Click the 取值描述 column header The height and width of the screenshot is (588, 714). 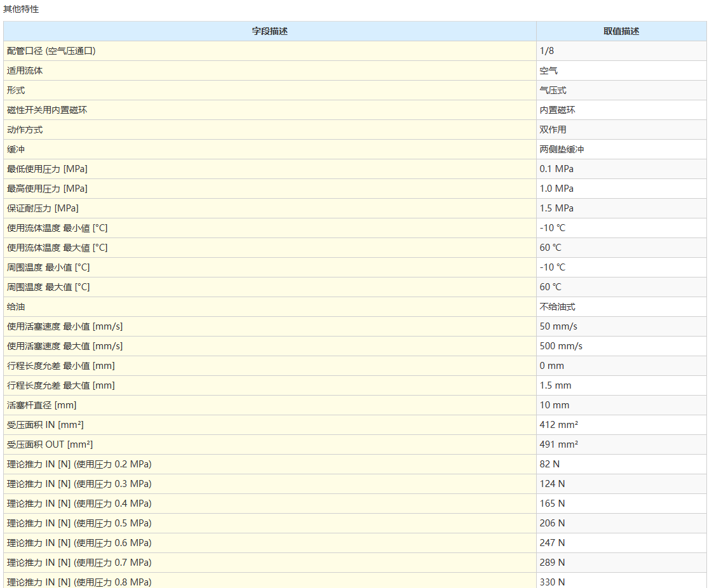click(621, 31)
